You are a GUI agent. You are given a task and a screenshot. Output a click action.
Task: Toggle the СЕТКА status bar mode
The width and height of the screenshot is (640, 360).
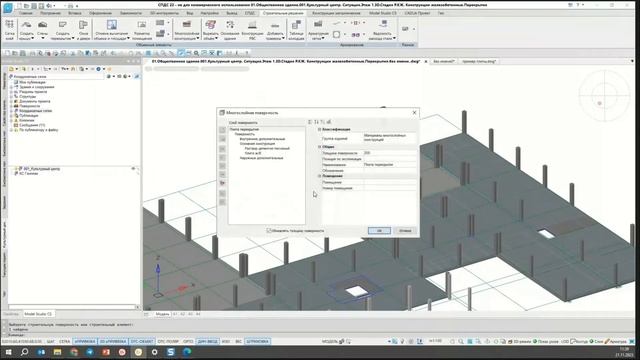coord(64,341)
